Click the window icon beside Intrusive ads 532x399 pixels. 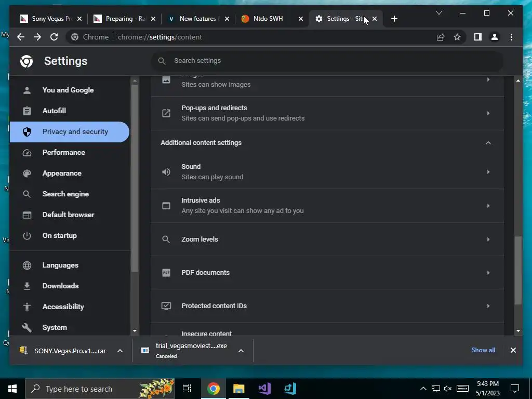pos(166,206)
